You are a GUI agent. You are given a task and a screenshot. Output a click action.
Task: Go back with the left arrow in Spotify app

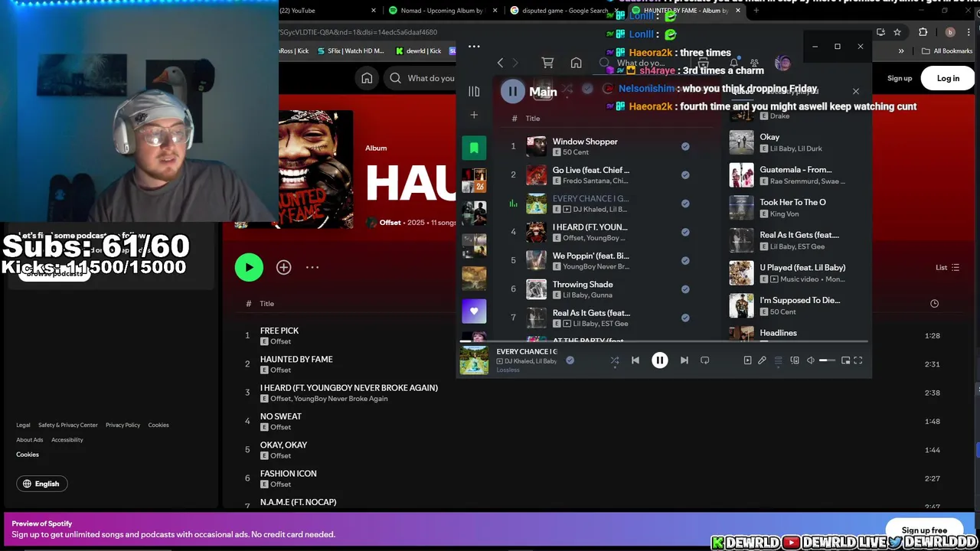[x=501, y=63]
